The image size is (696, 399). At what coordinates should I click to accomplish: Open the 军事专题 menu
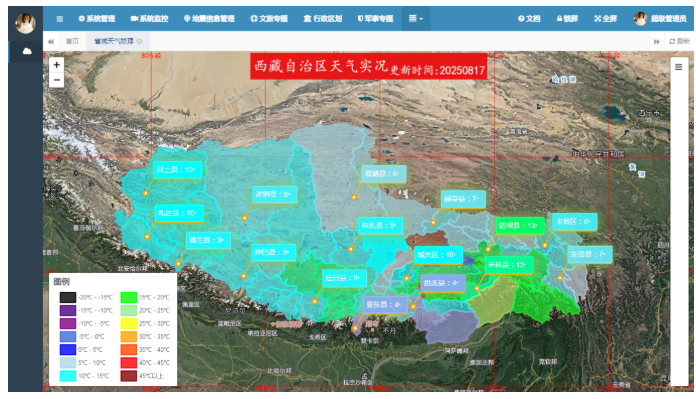point(376,19)
